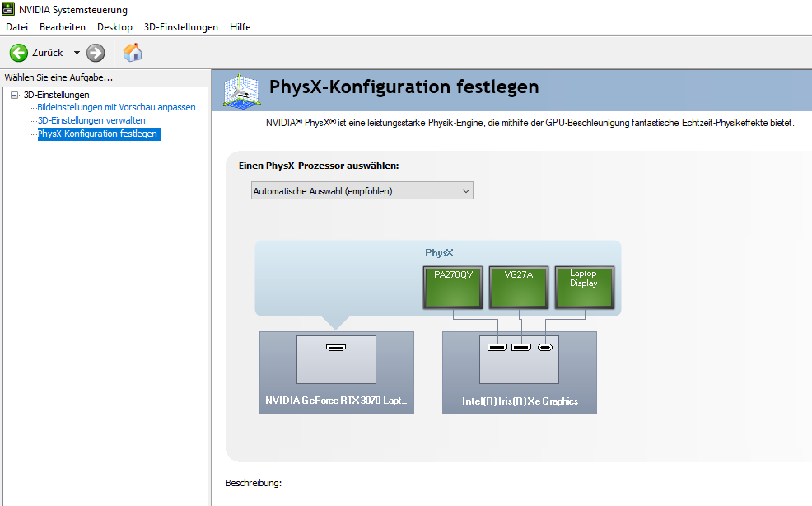This screenshot has height=506, width=812.
Task: Click the PhysX label in the diagram
Action: 439,252
